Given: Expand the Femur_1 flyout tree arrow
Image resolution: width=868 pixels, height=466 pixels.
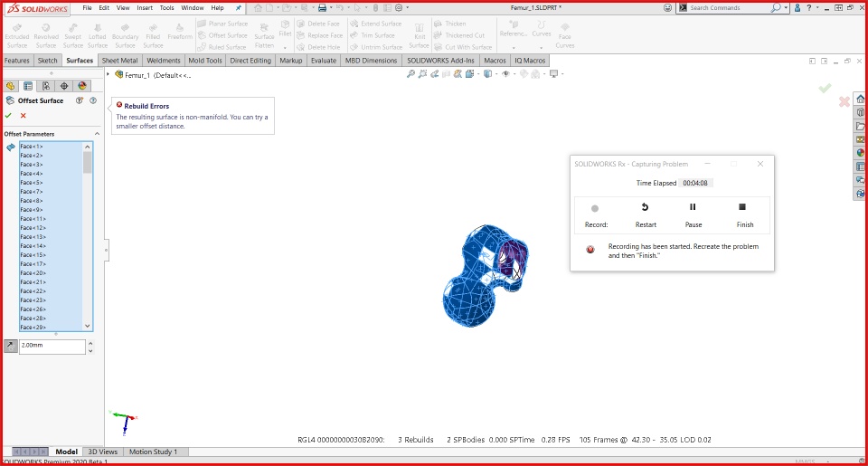Looking at the screenshot, I should coord(108,73).
